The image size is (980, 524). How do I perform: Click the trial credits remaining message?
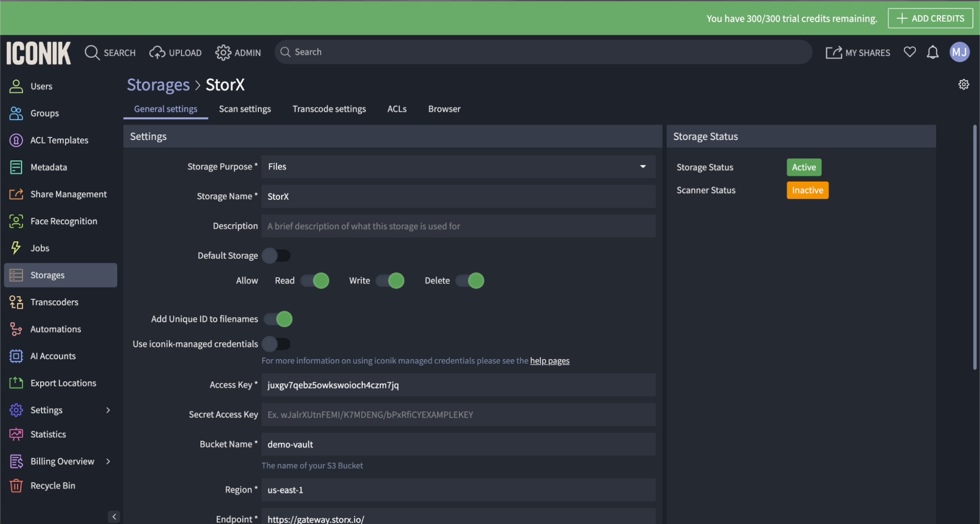(x=792, y=19)
